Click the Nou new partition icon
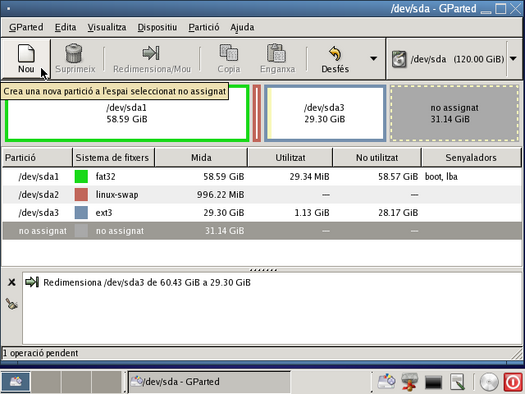Screen dimensions: 525x394 [26, 53]
